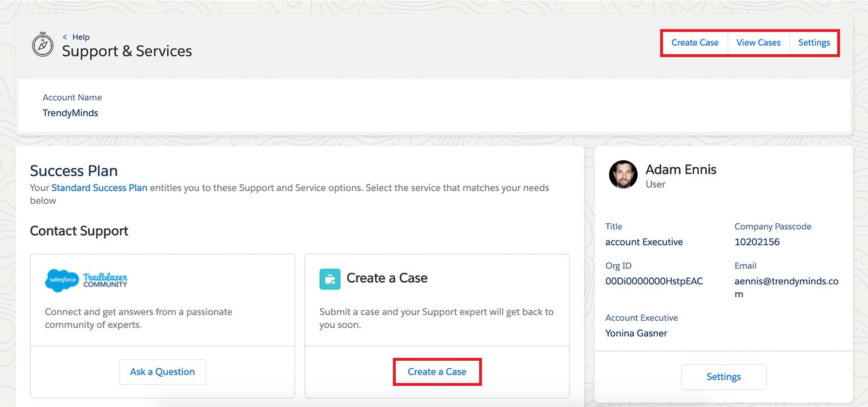Click Create Case in the top header
868x407 pixels.
(x=695, y=42)
